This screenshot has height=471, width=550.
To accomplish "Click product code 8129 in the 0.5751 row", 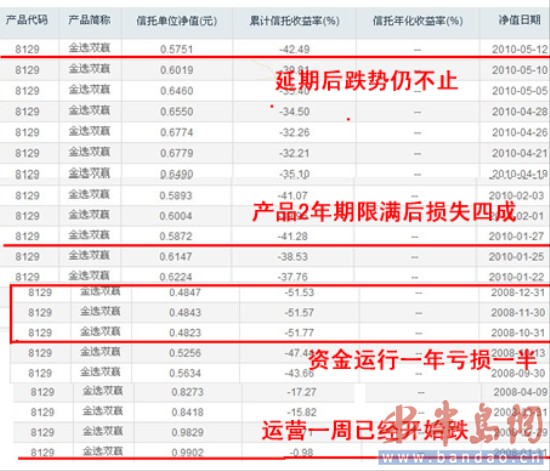I will [27, 49].
